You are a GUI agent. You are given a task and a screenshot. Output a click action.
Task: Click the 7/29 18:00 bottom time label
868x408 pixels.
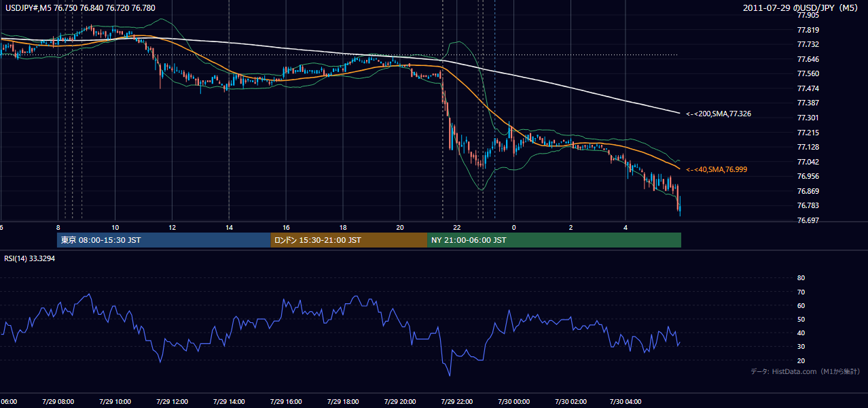(342, 401)
